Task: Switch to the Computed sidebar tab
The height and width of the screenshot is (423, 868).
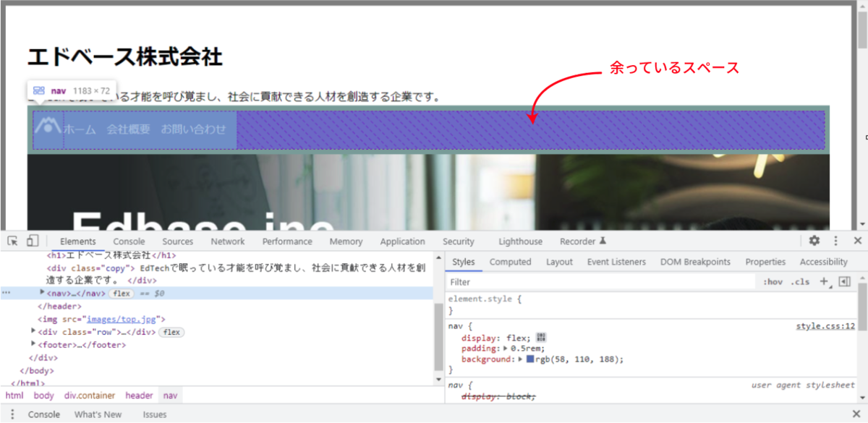Action: click(x=511, y=262)
